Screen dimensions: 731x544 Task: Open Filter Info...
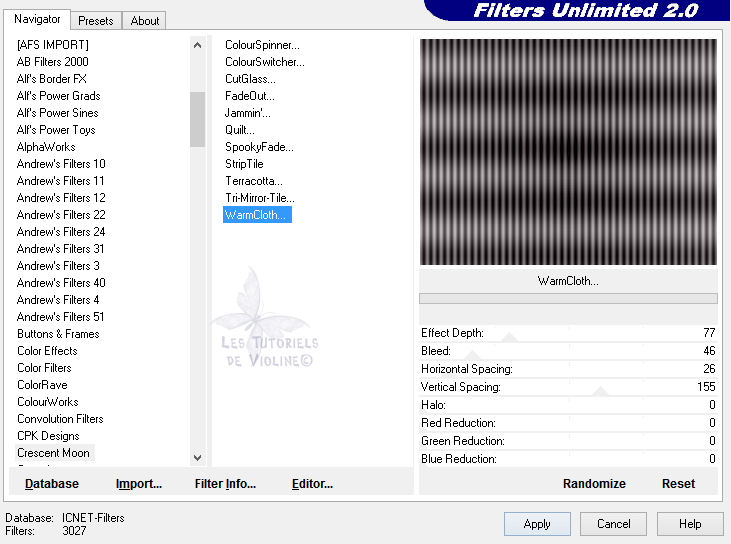[225, 484]
